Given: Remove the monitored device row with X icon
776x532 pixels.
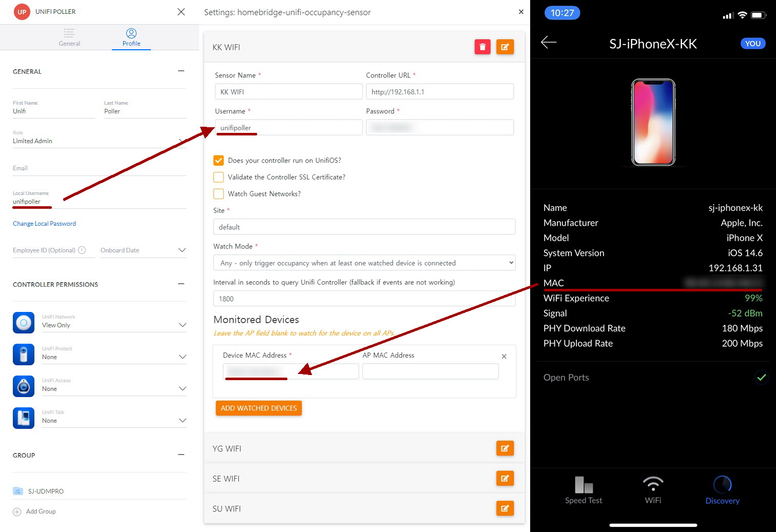Looking at the screenshot, I should (504, 356).
